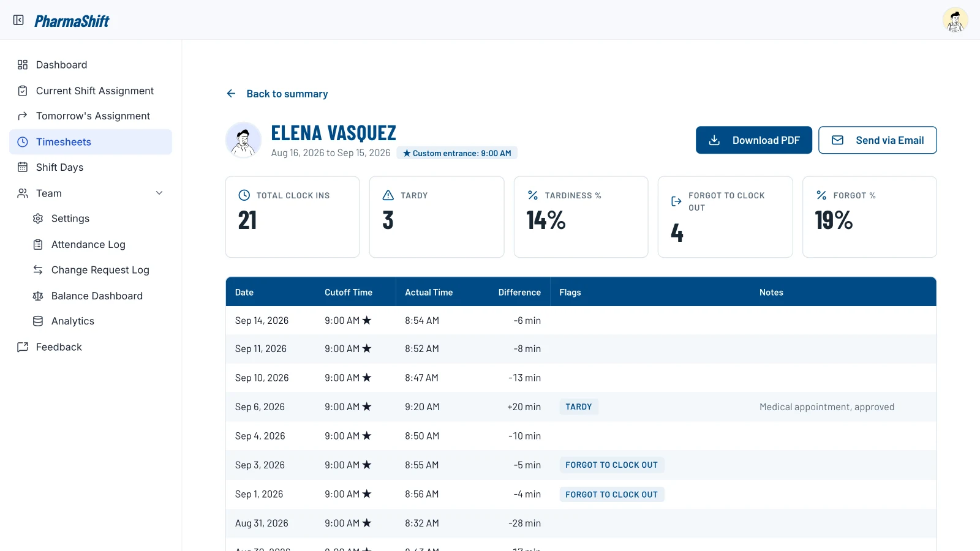Click the Analytics database icon
Screen dimensions: 980x551
38,321
